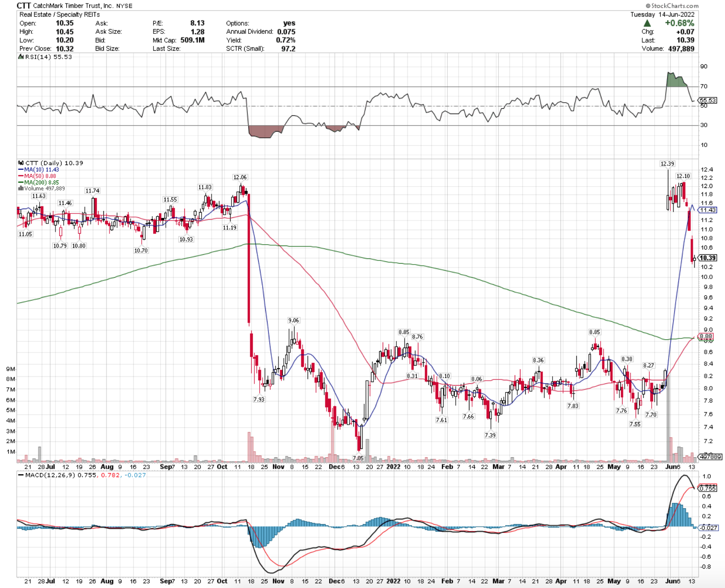Click the 8.88 MA(50) axis tag
Image resolution: width=725 pixels, height=588 pixels.
coord(706,336)
